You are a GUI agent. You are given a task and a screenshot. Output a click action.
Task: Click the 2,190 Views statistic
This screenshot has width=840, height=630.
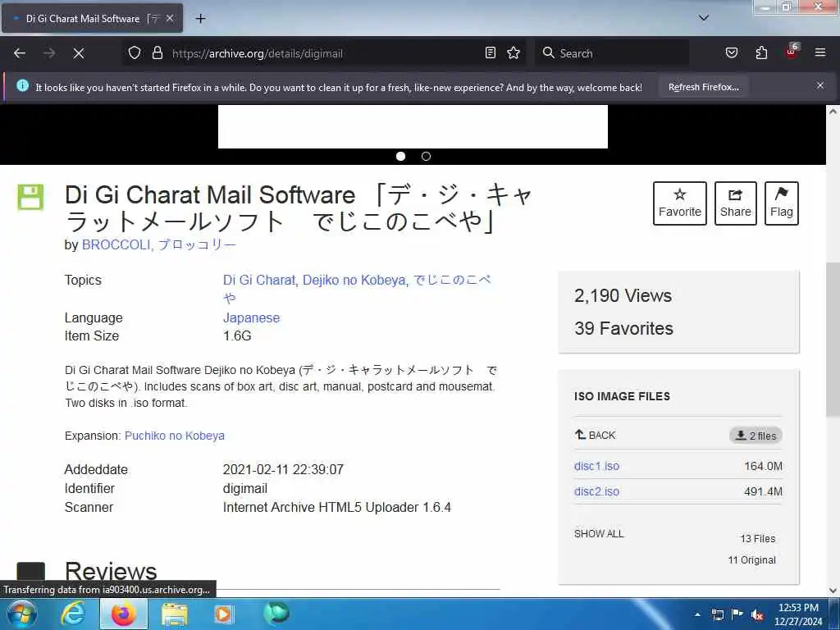pos(623,295)
